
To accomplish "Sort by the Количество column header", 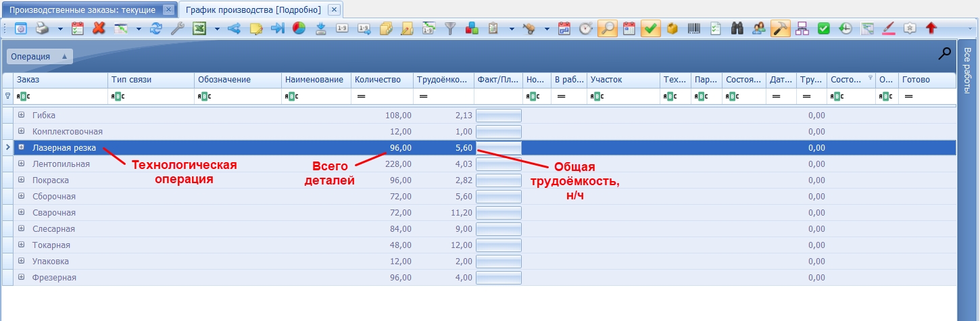I will pyautogui.click(x=382, y=80).
